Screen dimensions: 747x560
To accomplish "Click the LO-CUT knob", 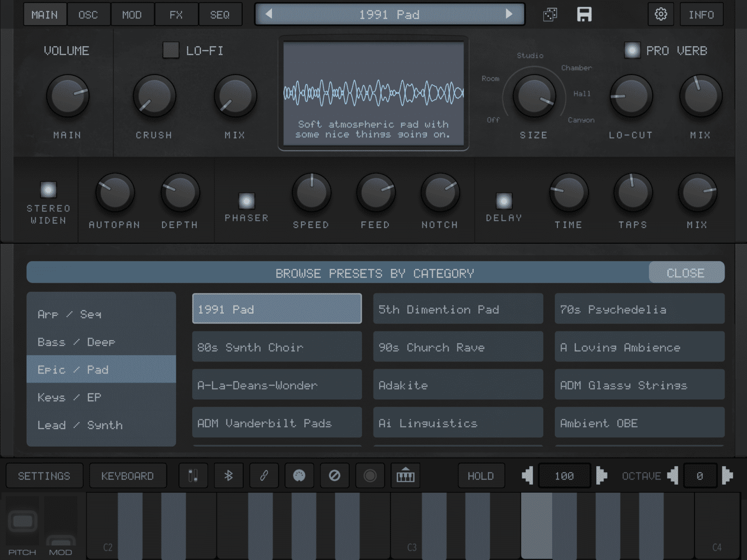I will [631, 96].
